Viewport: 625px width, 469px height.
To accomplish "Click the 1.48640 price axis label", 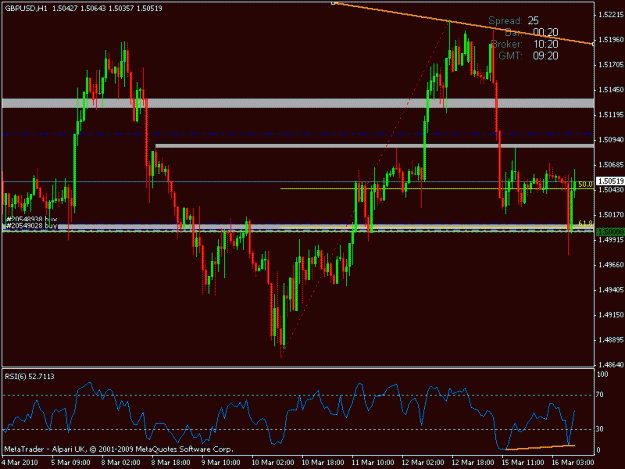I will point(610,365).
